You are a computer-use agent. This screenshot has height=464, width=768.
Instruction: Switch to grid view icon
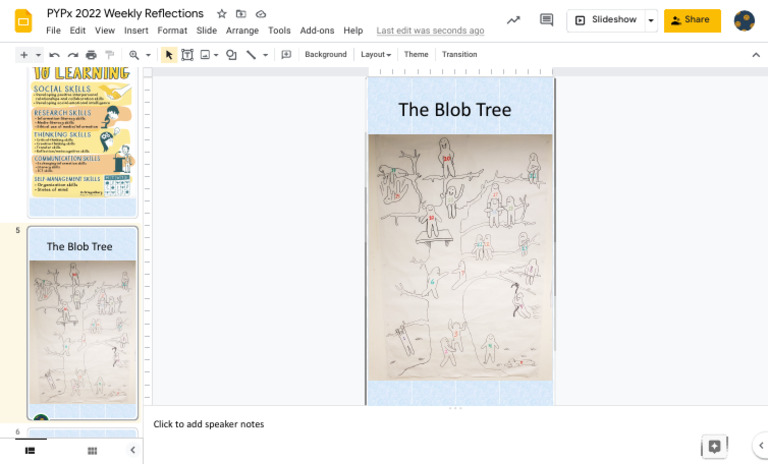92,451
